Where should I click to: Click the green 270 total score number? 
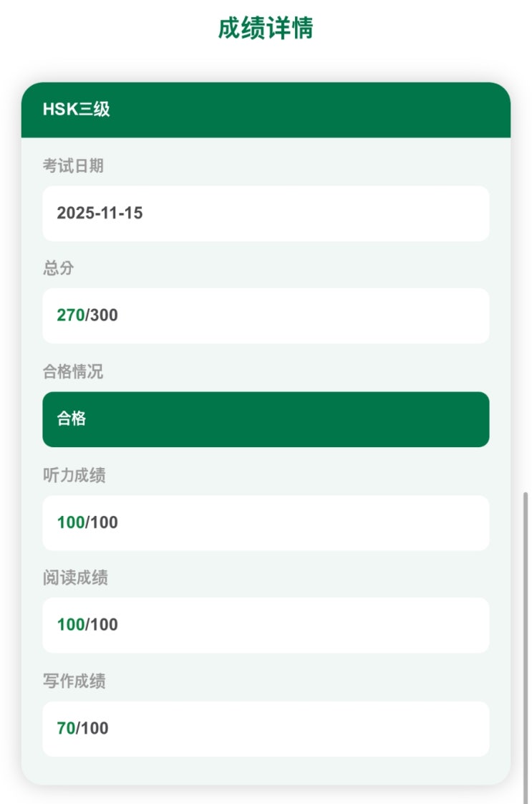(x=70, y=316)
